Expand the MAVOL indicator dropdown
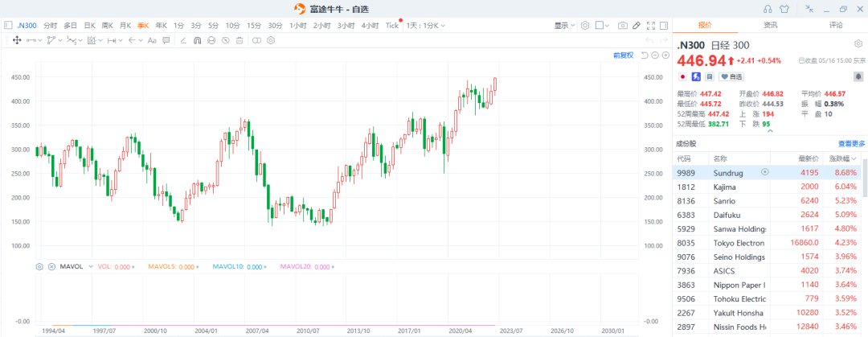 coord(91,266)
